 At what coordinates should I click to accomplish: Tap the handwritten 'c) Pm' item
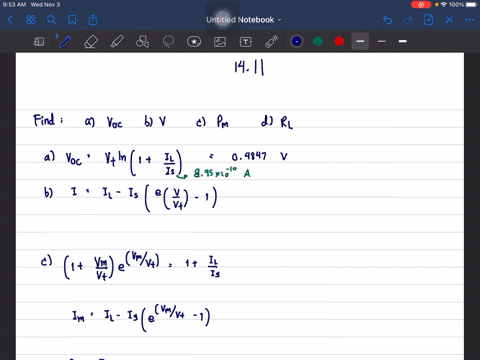[x=212, y=122]
